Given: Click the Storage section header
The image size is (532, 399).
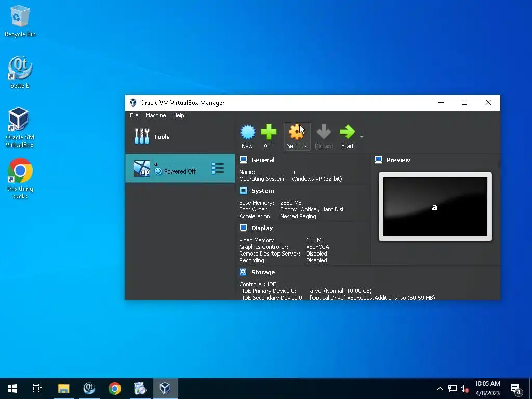Looking at the screenshot, I should coord(263,272).
